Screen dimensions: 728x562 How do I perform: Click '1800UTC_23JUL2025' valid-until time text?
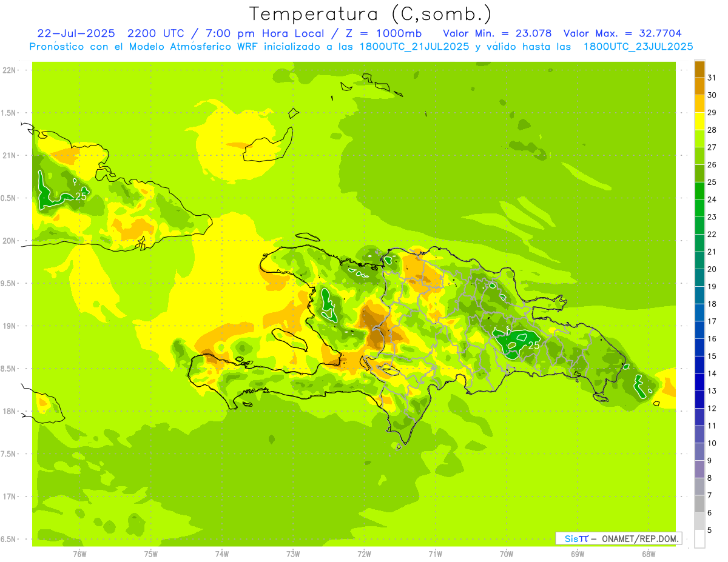638,47
